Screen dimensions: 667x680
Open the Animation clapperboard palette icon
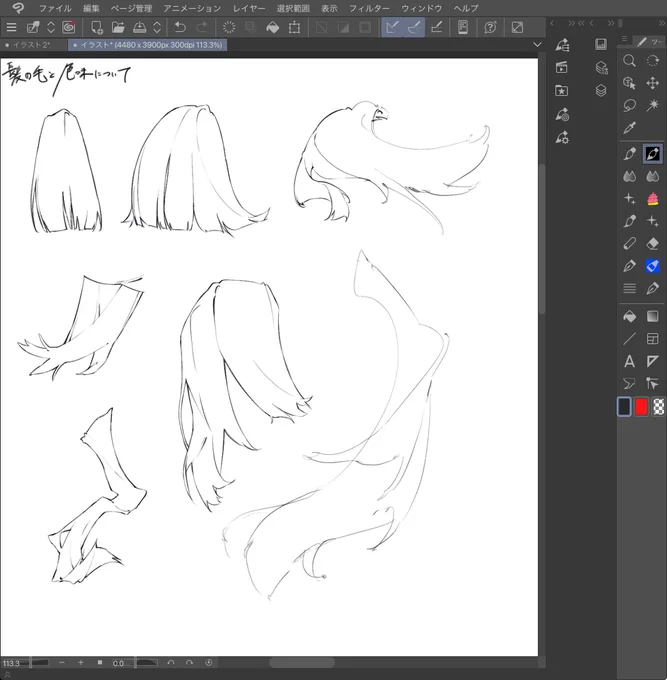coord(562,67)
